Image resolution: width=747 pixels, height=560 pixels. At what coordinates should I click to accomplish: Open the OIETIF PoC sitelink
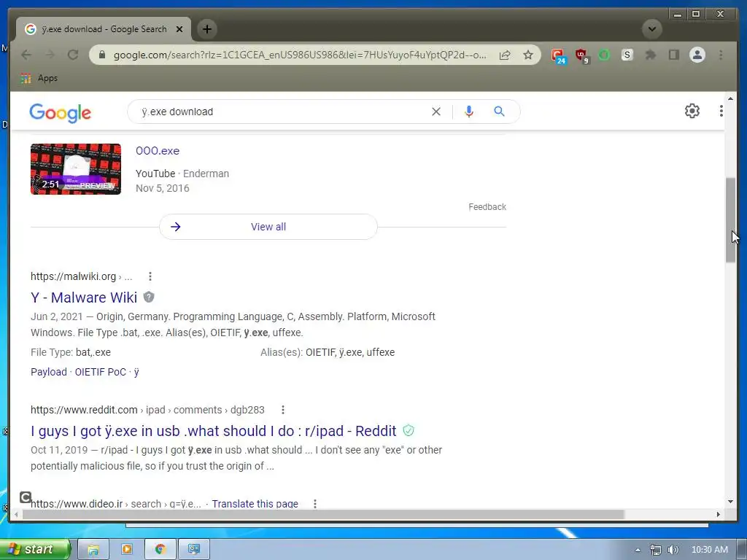pos(101,372)
